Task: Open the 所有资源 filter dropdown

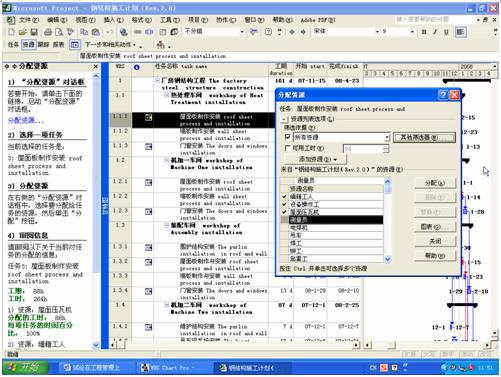Action: pyautogui.click(x=387, y=137)
